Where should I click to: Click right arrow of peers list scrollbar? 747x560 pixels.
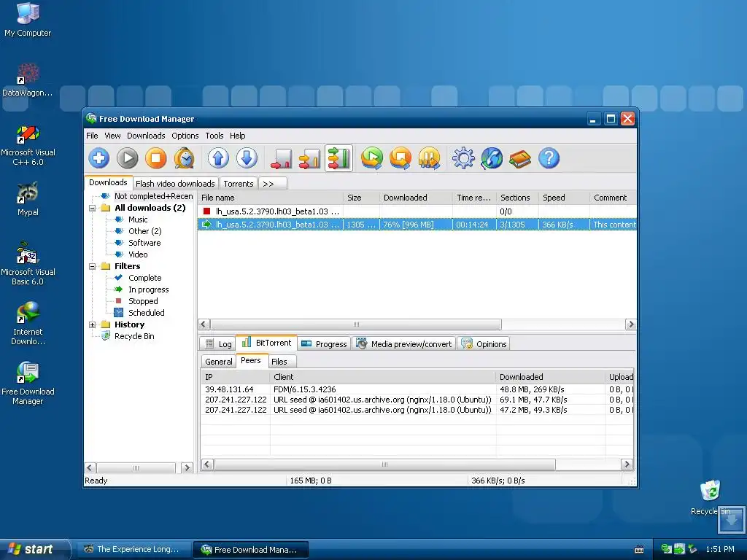(627, 464)
